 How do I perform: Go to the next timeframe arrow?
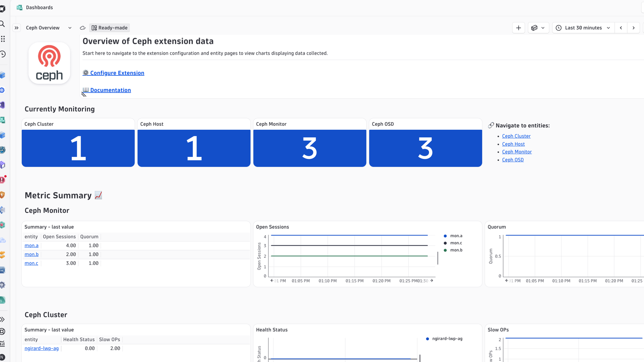[634, 28]
